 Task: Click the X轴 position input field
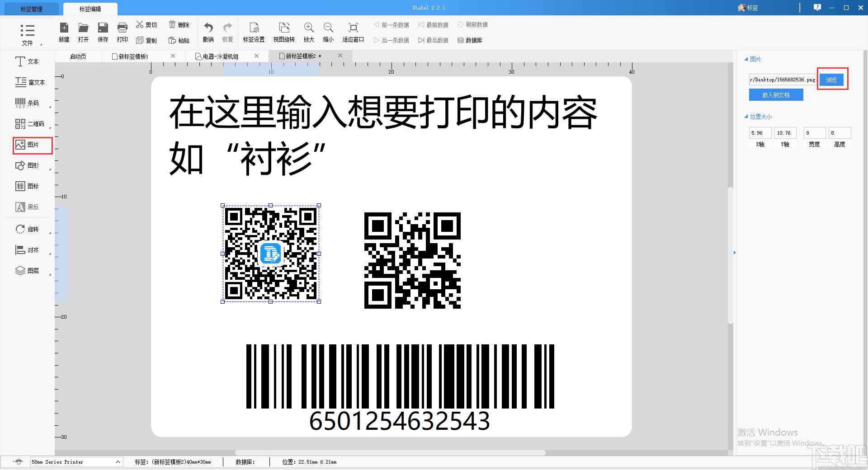[x=759, y=132]
